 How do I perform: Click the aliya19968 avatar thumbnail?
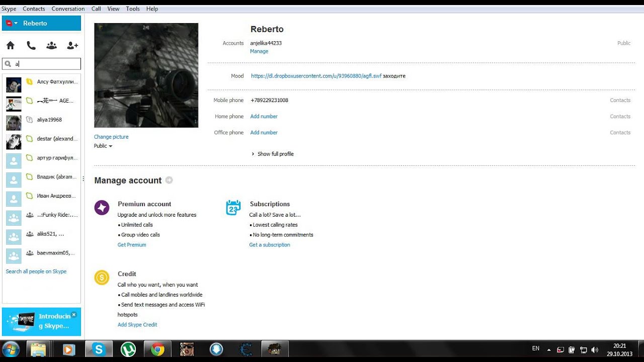14,123
